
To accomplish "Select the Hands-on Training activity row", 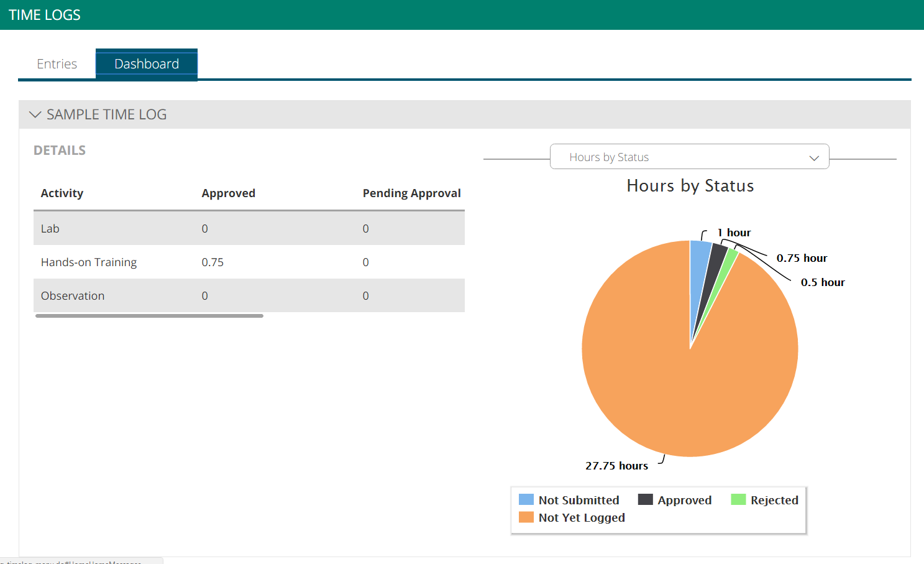I will pos(89,262).
